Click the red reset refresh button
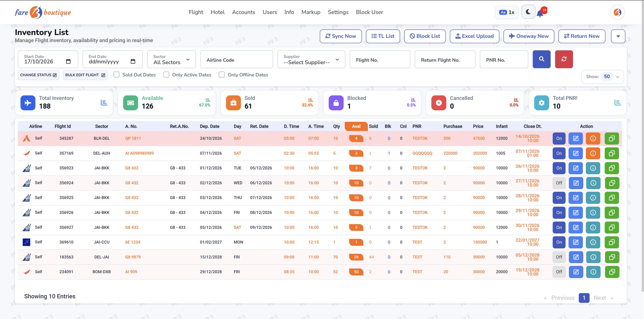 (x=564, y=59)
